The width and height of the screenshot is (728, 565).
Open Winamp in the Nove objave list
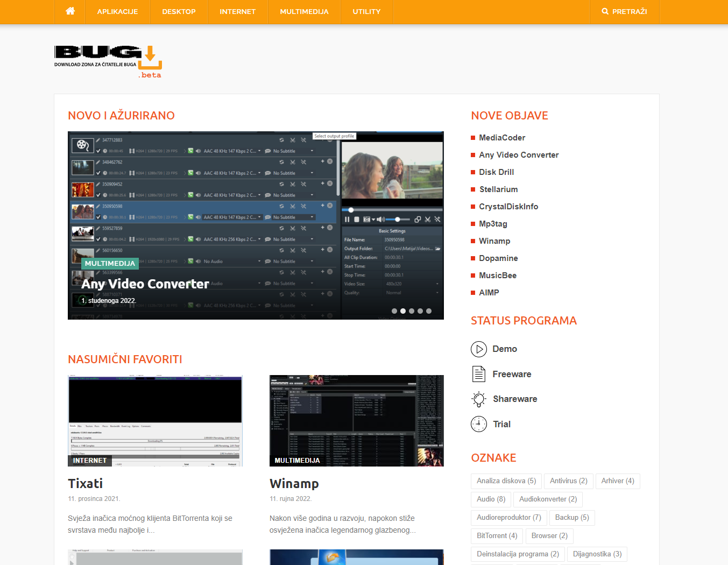[494, 241]
